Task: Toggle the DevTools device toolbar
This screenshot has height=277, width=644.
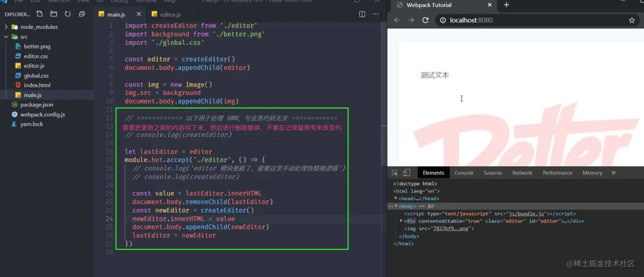Action: (407, 173)
